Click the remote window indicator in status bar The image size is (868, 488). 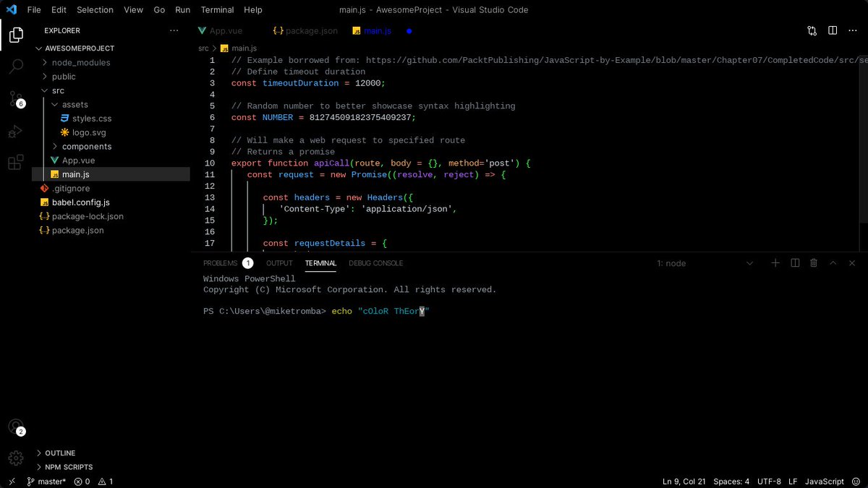point(12,481)
